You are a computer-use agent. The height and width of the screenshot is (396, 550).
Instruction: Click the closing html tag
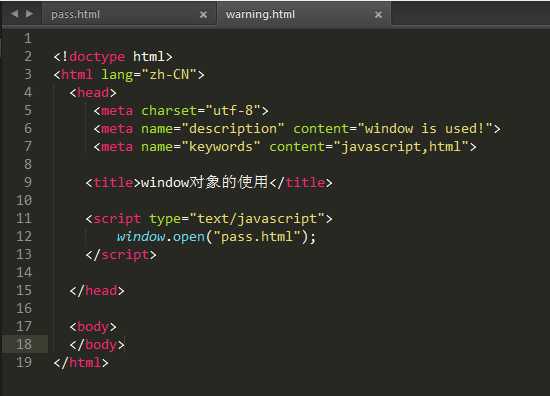click(81, 363)
